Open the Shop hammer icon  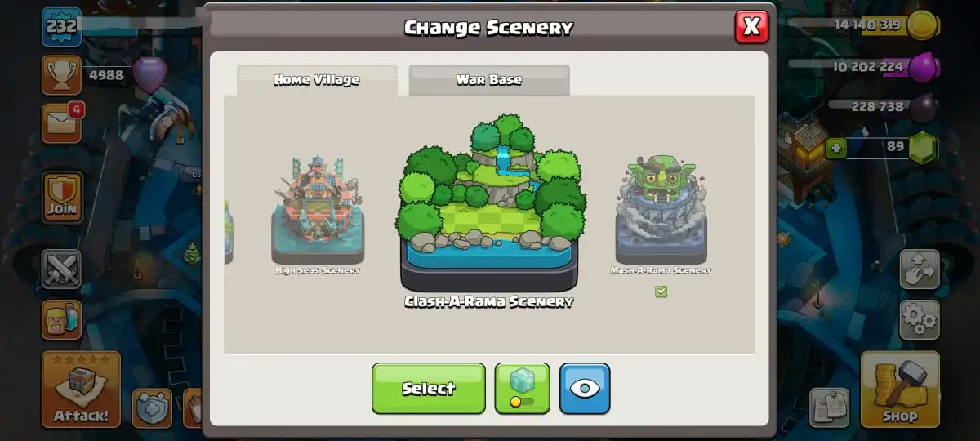pyautogui.click(x=900, y=390)
